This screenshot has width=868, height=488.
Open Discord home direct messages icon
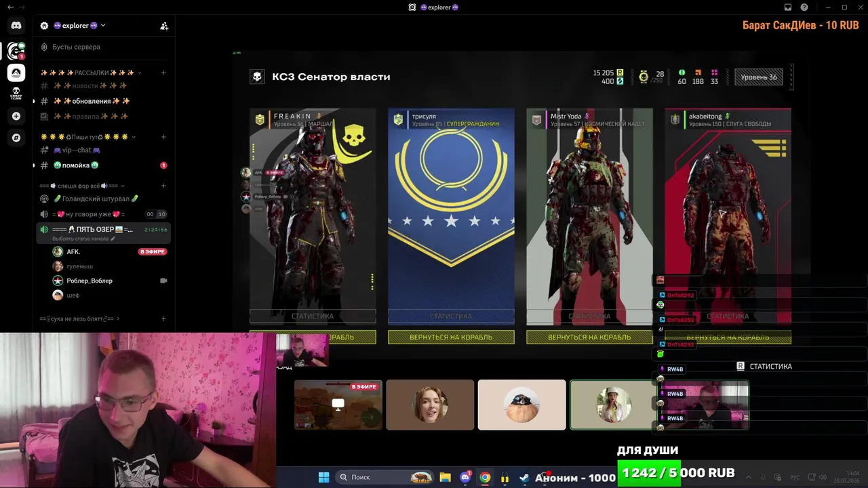[x=16, y=26]
